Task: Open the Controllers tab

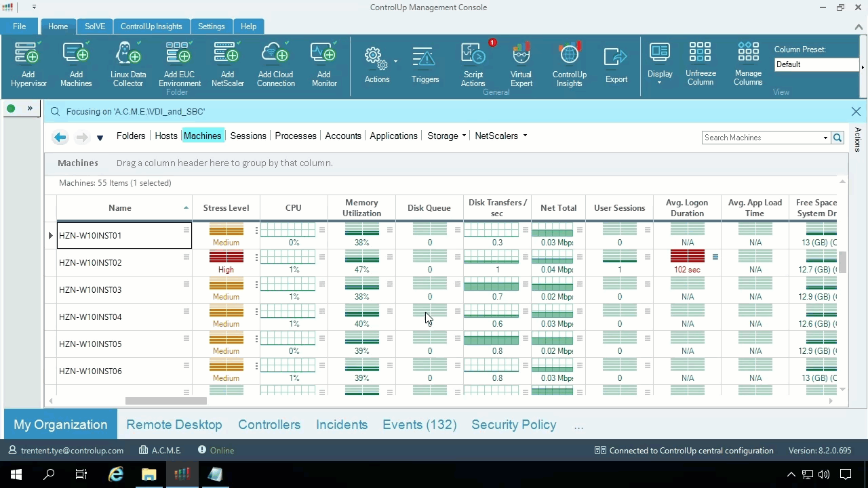Action: pos(269,425)
